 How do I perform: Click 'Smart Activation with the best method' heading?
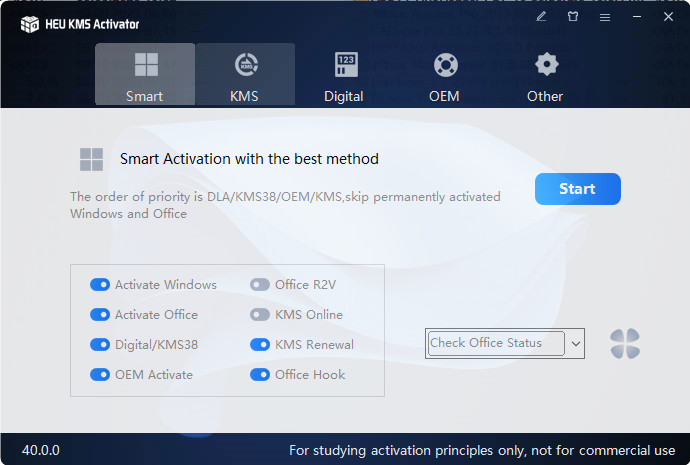point(249,159)
